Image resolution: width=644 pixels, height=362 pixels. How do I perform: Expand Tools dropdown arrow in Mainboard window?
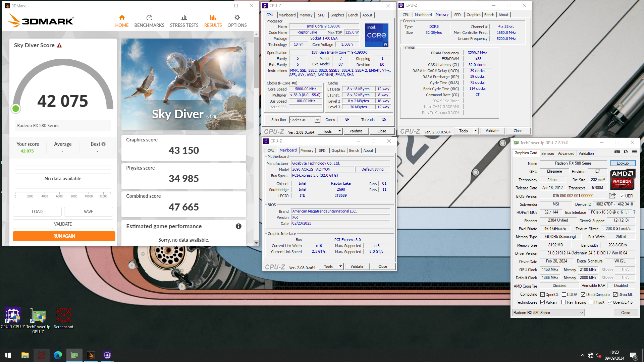340,266
